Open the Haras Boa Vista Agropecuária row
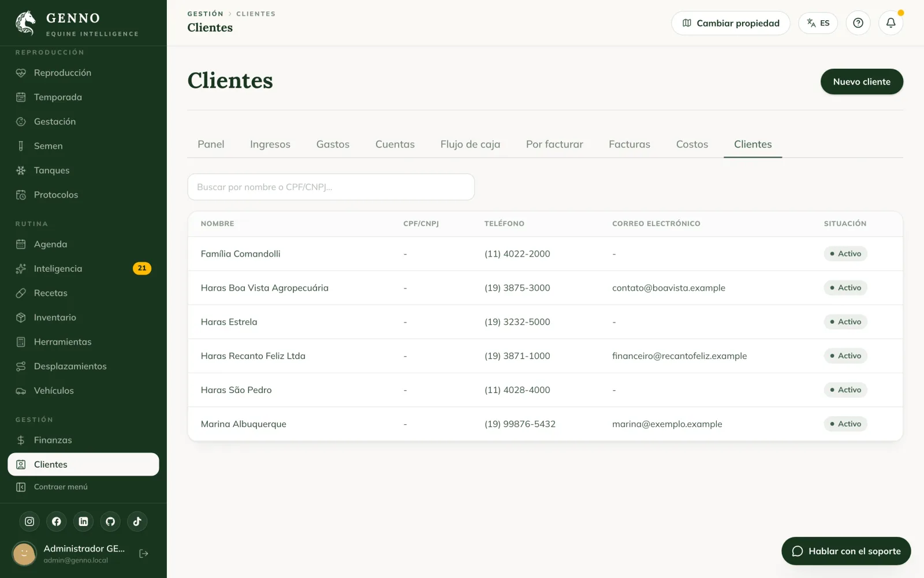The width and height of the screenshot is (924, 578). [545, 288]
